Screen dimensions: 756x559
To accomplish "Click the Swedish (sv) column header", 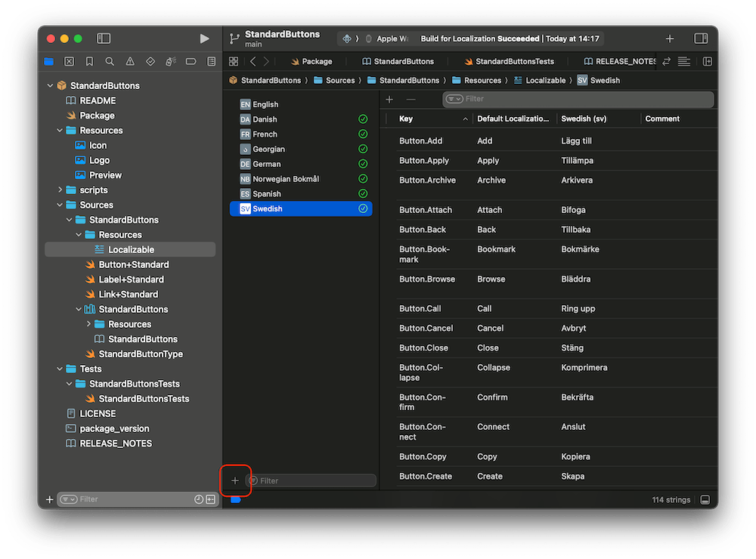I will coord(598,119).
